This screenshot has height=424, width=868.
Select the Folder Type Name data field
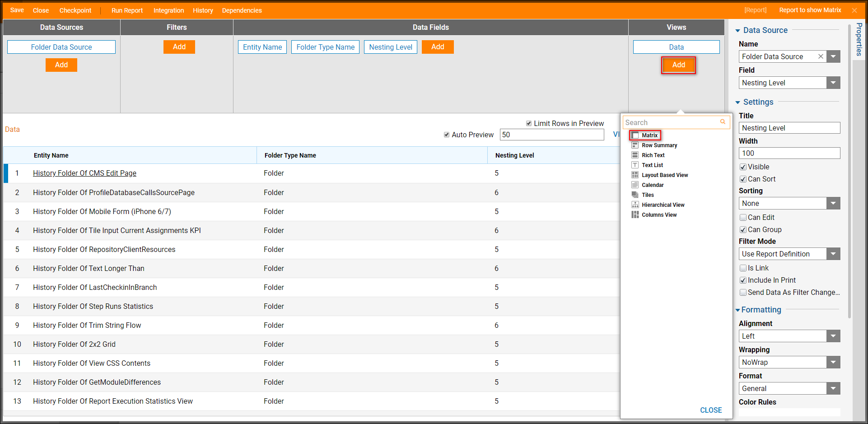pyautogui.click(x=326, y=47)
